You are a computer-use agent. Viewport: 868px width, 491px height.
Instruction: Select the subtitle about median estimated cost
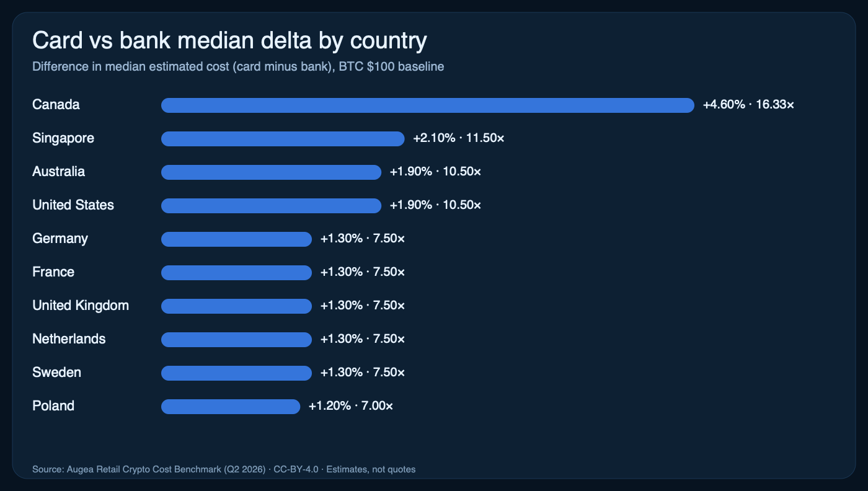(x=238, y=66)
